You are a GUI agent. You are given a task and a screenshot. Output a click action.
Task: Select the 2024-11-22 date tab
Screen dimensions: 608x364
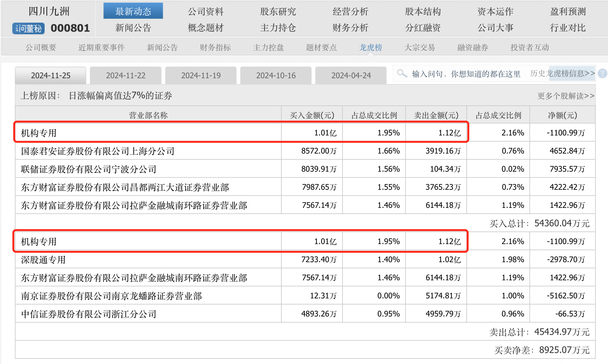(126, 76)
